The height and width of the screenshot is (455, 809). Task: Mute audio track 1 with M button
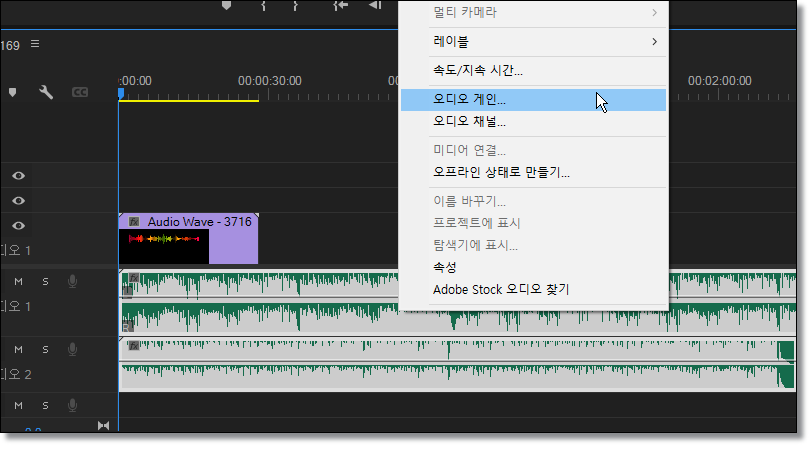point(19,282)
